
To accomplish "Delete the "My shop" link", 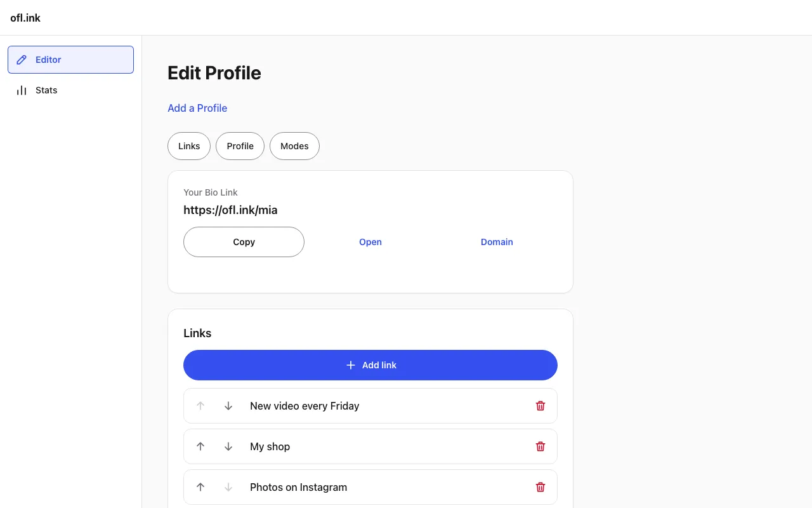I will (540, 446).
